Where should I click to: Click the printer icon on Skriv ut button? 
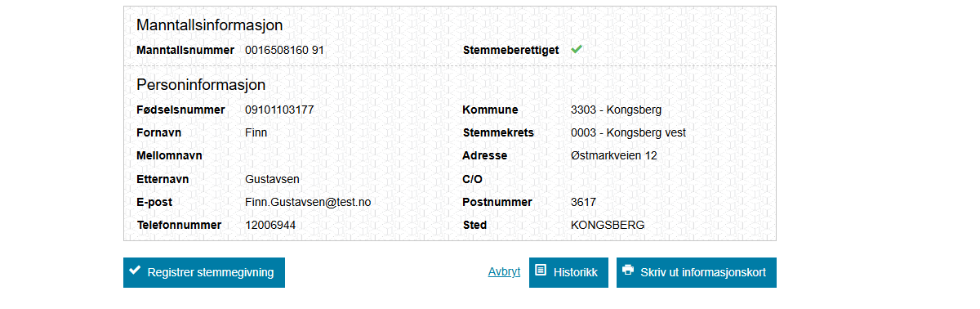coord(628,271)
